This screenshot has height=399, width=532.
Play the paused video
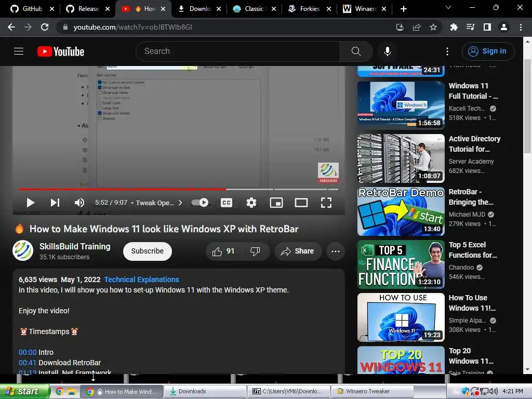tap(31, 203)
